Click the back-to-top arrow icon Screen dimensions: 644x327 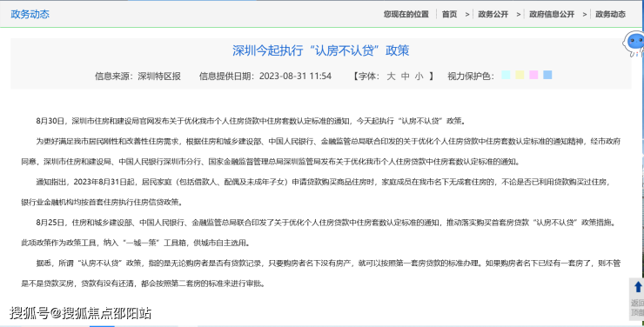pos(638,287)
